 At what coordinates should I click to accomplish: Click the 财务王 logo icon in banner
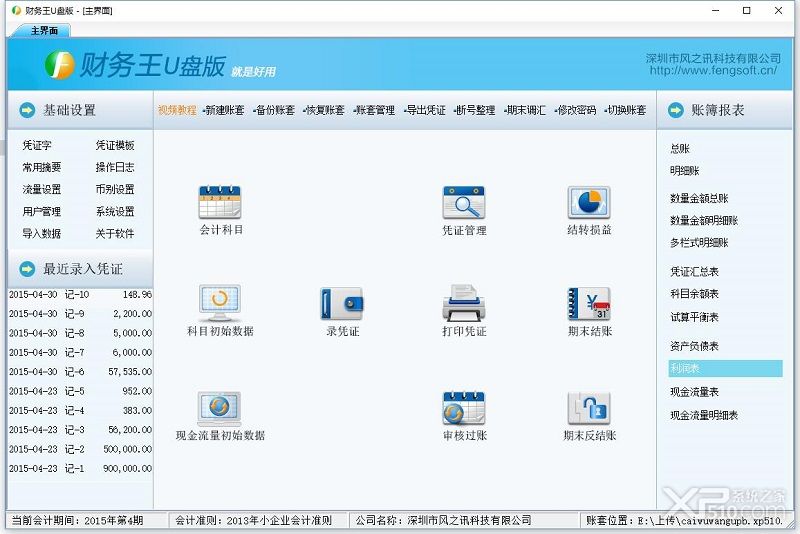pyautogui.click(x=60, y=65)
